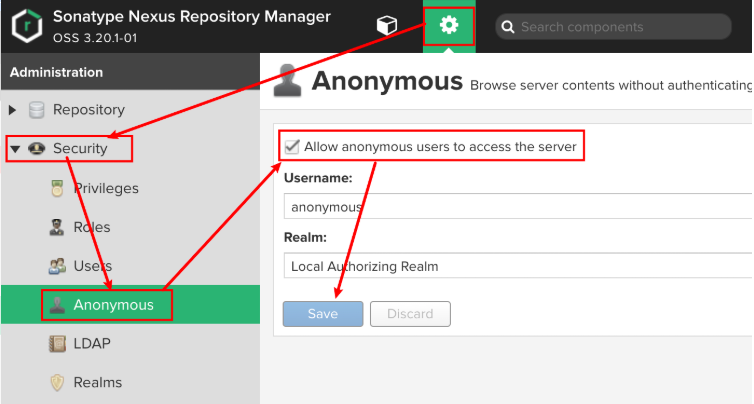
Task: Click the LDAP address book icon
Action: [x=57, y=343]
